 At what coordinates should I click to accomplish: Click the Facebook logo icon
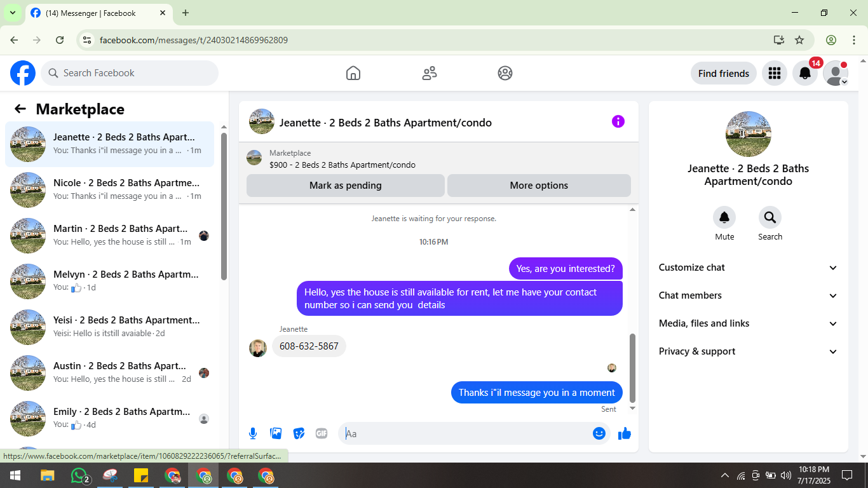click(x=23, y=73)
